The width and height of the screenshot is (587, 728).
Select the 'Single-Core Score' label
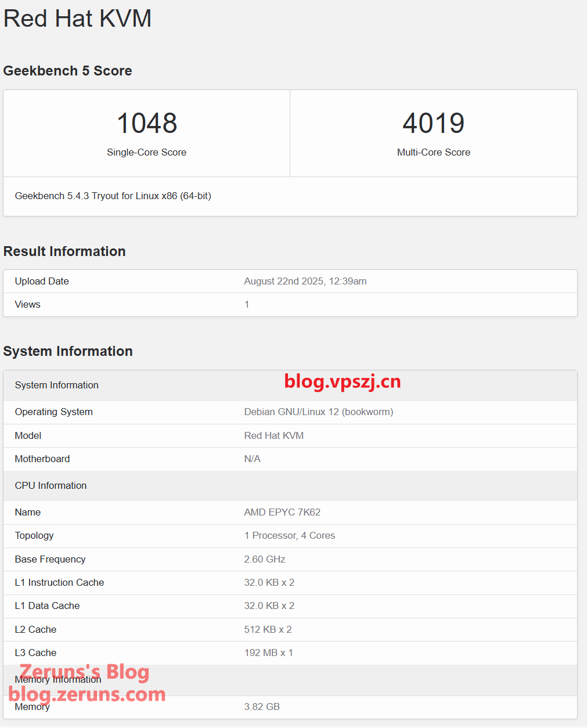[147, 152]
